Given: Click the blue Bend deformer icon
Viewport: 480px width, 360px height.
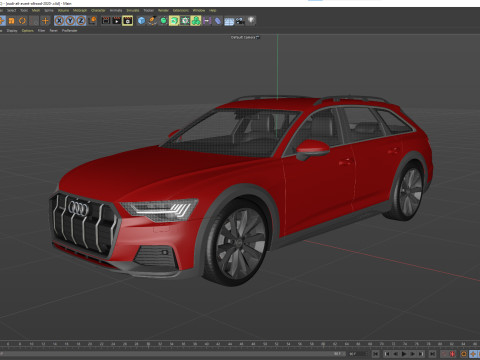Looking at the screenshot, I should (x=218, y=21).
